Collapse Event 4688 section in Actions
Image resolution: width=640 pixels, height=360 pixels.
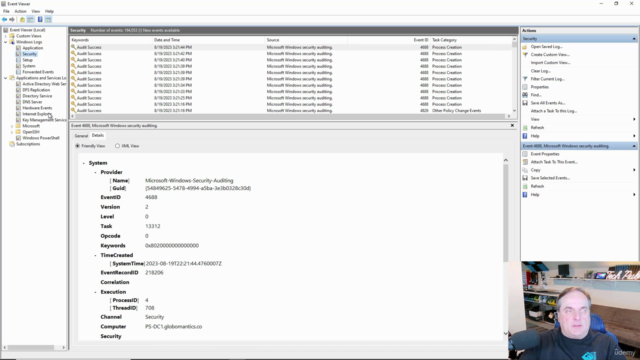point(634,146)
